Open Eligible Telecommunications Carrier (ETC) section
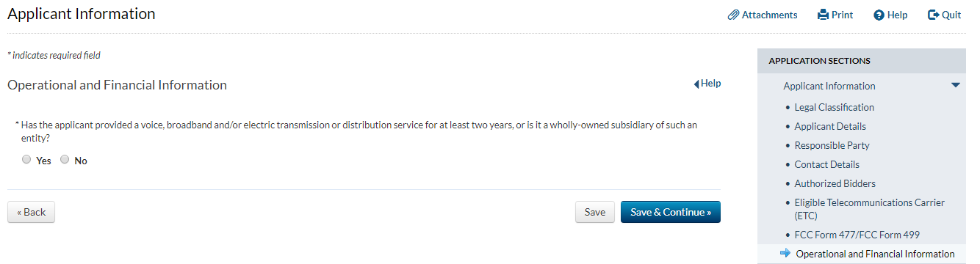 pos(869,209)
